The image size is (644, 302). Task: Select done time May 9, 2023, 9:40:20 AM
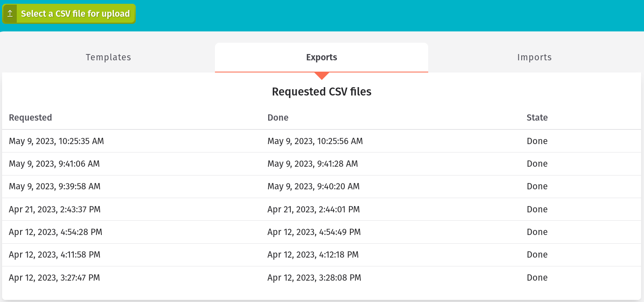pos(313,186)
